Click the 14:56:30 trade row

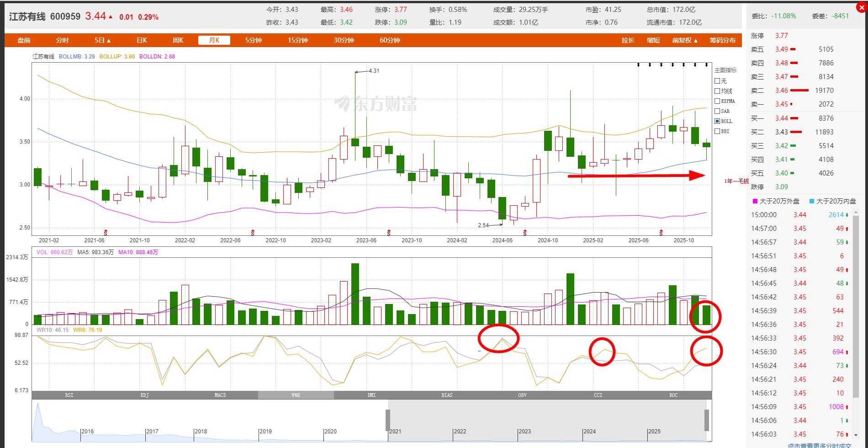coord(800,352)
